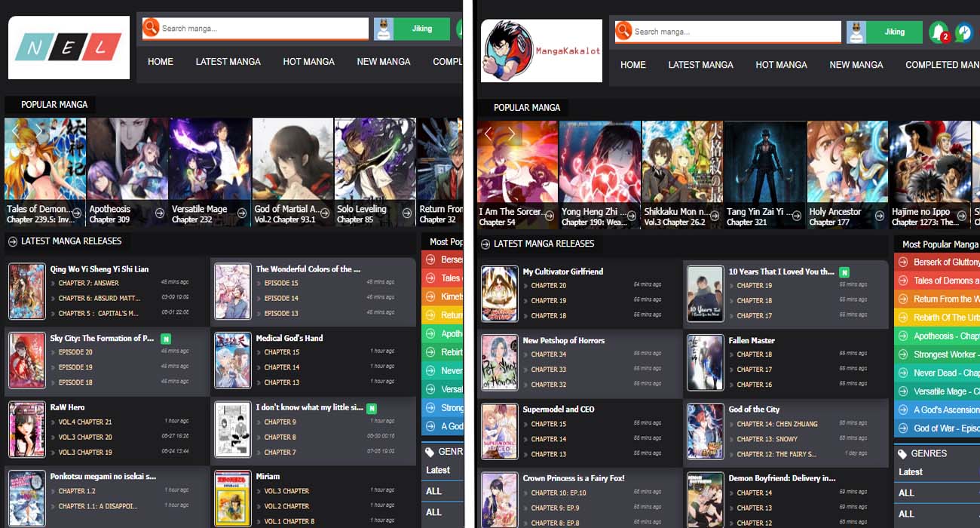Open Supermodel and CEO title link

(x=559, y=410)
